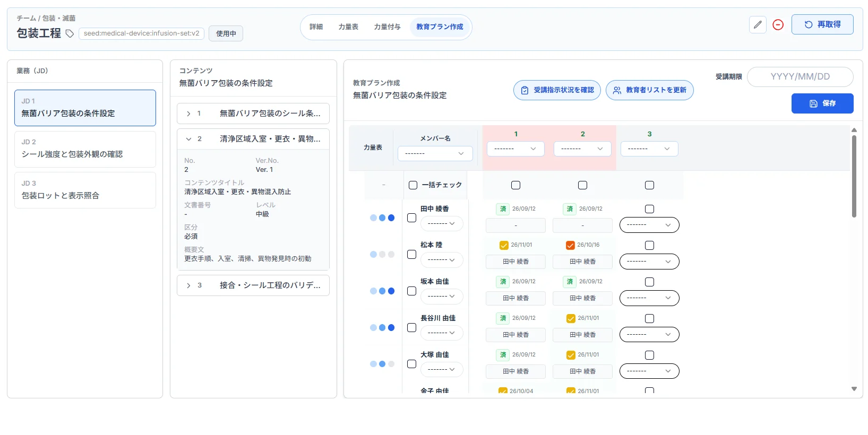Click the 保存 save button
Screen dimensions: 868x435
pos(822,103)
